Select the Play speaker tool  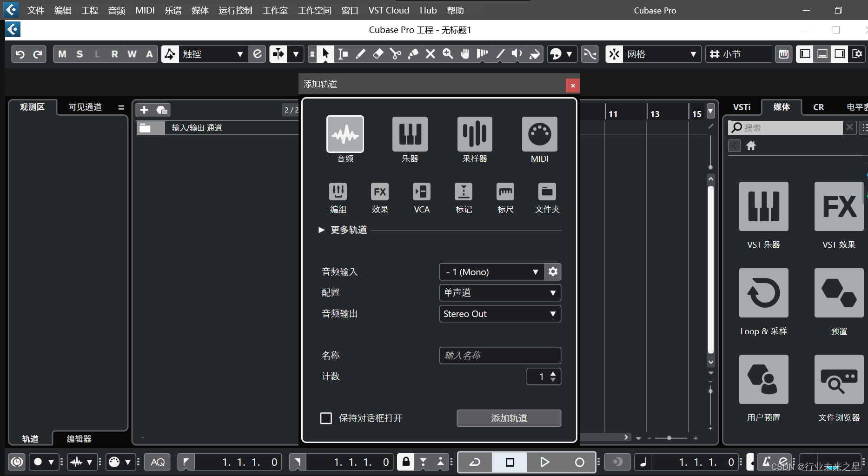pyautogui.click(x=517, y=54)
